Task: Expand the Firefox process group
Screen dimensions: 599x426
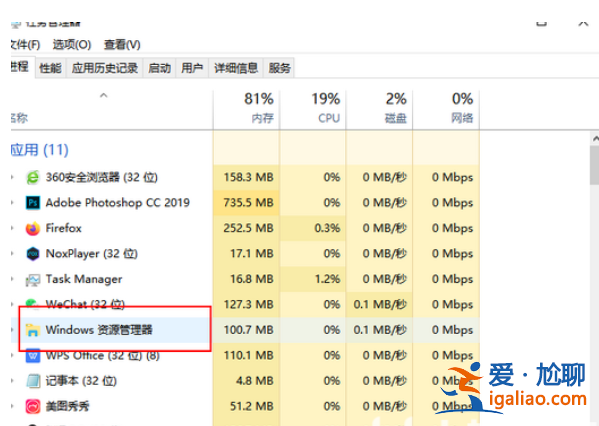Action: (x=12, y=228)
